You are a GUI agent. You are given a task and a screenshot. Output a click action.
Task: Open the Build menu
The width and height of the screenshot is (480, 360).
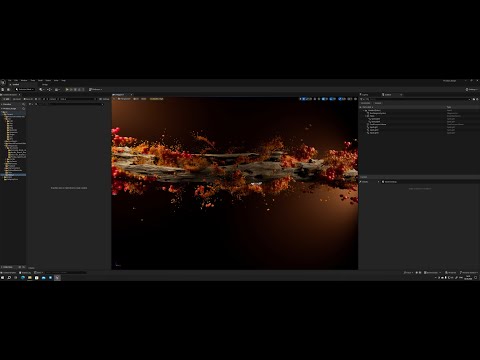[x=40, y=80]
